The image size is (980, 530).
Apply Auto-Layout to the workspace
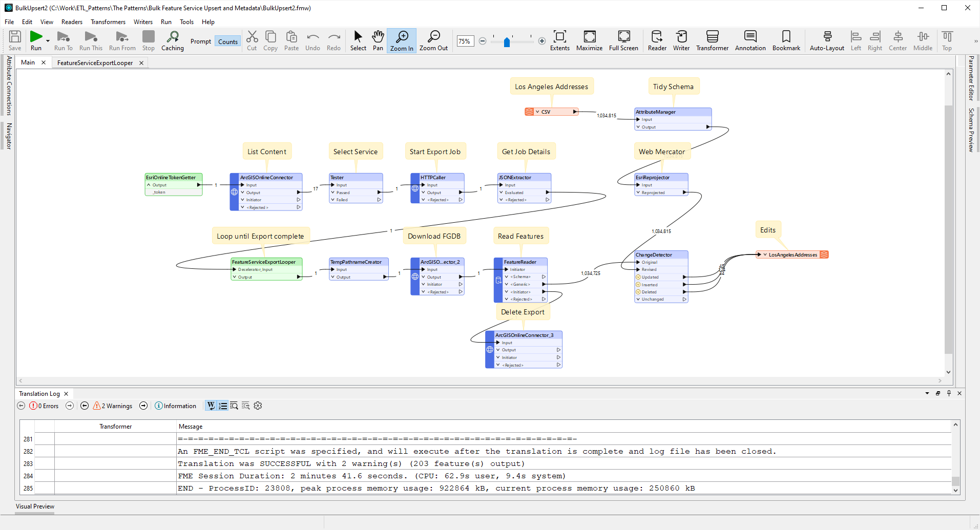(x=826, y=40)
